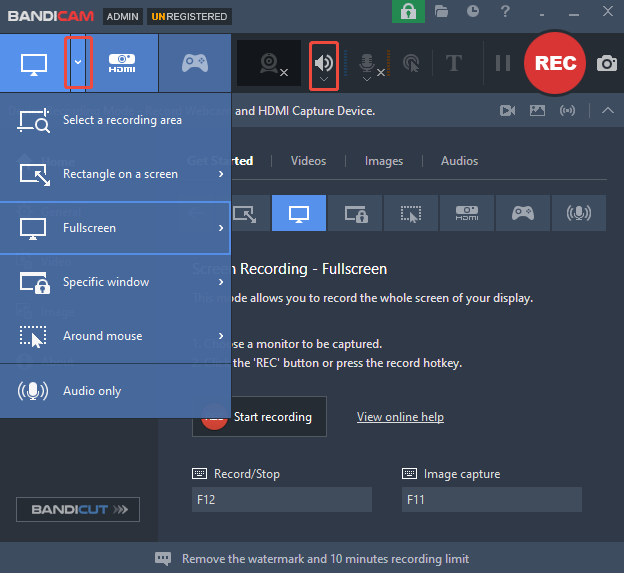Collapse the panel with up chevron
This screenshot has height=573, width=624.
pyautogui.click(x=608, y=111)
